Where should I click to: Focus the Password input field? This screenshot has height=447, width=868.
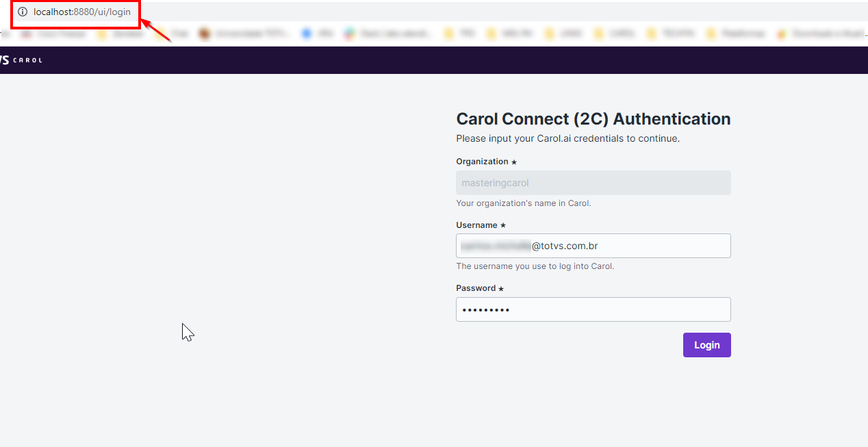(593, 309)
